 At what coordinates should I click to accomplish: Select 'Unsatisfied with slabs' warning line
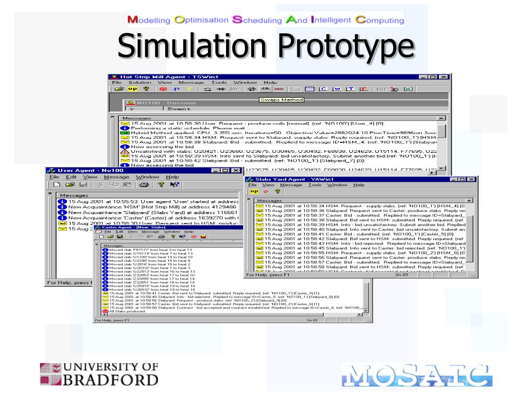[x=278, y=151]
